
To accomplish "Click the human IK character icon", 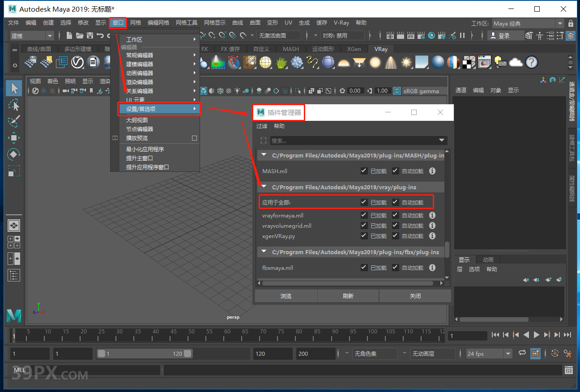I will pos(540,35).
